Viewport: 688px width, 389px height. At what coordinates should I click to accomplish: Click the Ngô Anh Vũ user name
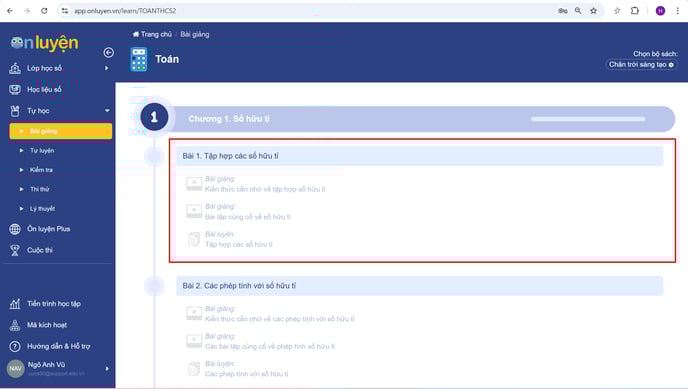click(47, 365)
